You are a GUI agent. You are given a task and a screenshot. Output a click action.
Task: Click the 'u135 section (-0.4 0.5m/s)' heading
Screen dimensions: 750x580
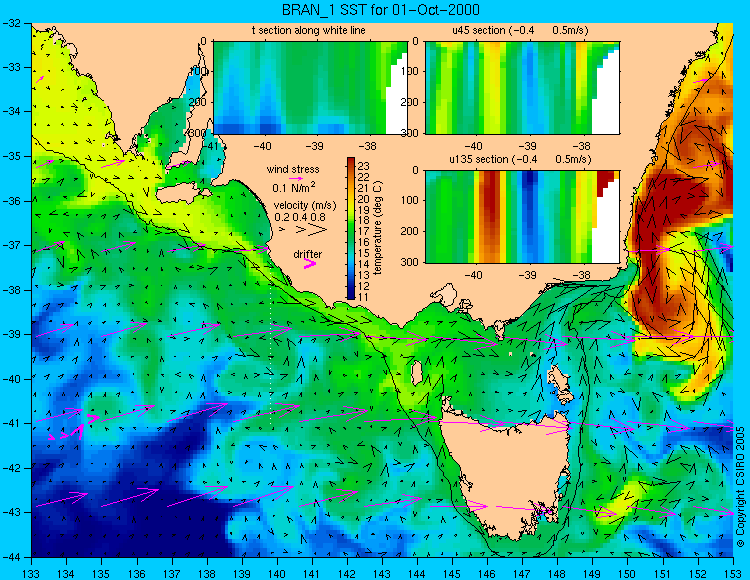click(520, 159)
